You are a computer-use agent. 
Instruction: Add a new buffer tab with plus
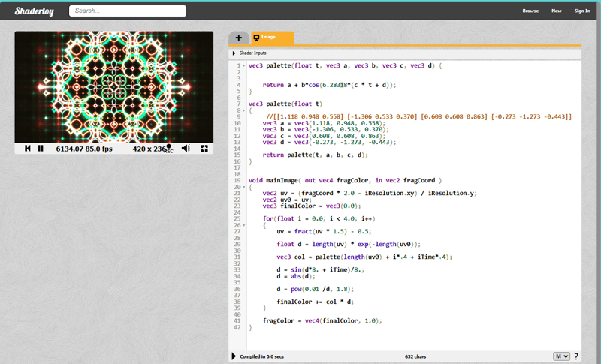coord(238,38)
